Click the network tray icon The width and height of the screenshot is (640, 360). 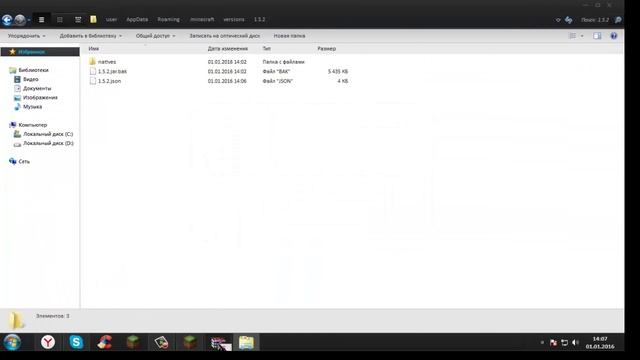pos(564,342)
